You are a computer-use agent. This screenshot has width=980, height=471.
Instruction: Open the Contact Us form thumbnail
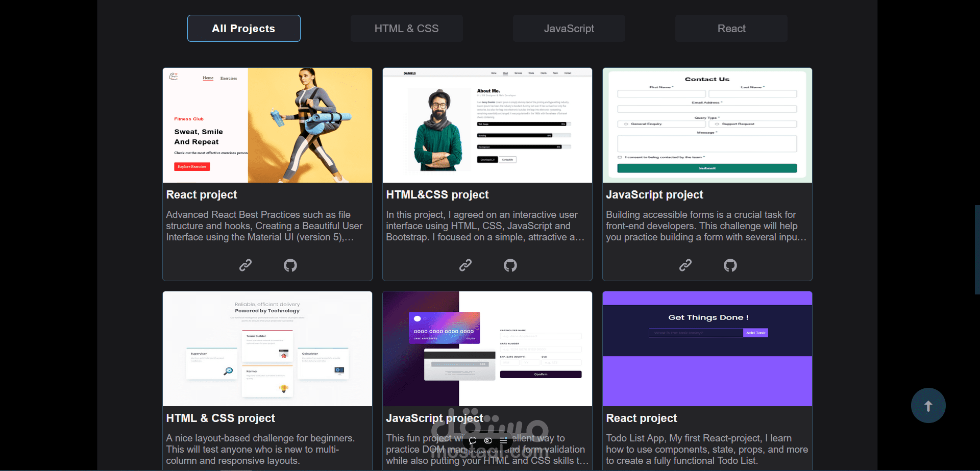click(707, 126)
